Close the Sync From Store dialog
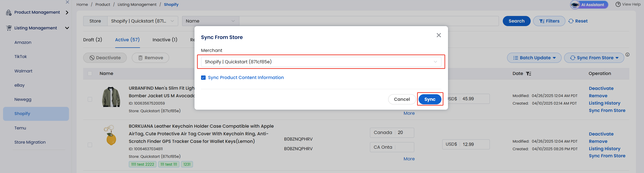This screenshot has width=644, height=173. click(439, 35)
